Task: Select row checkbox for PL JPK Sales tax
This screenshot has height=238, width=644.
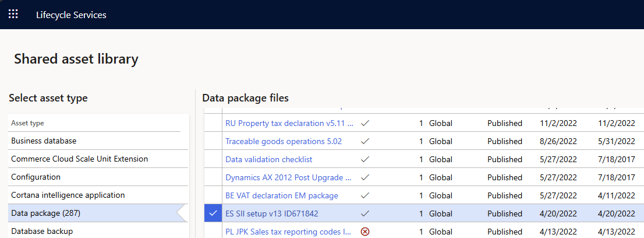Action: (x=213, y=231)
